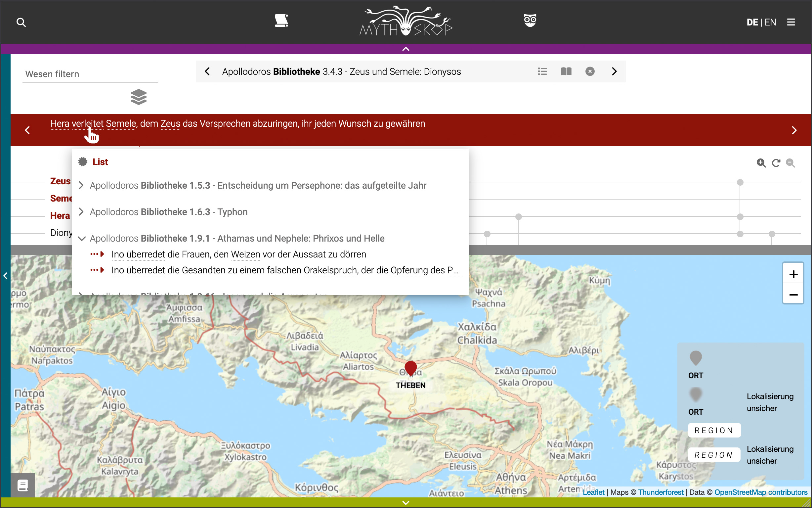Click top timeline node on Zeus line
The width and height of the screenshot is (812, 508).
coord(740,182)
